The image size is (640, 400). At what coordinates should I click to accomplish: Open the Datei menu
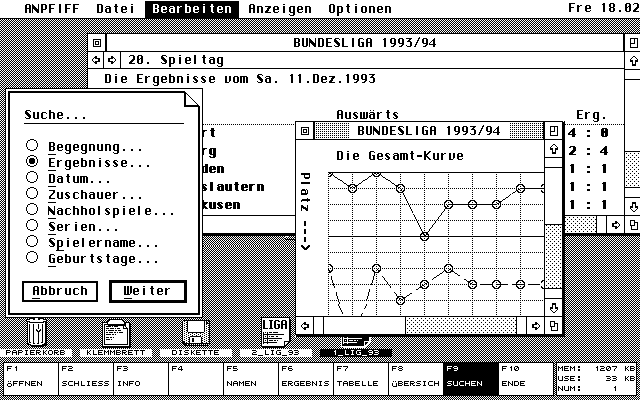118,9
